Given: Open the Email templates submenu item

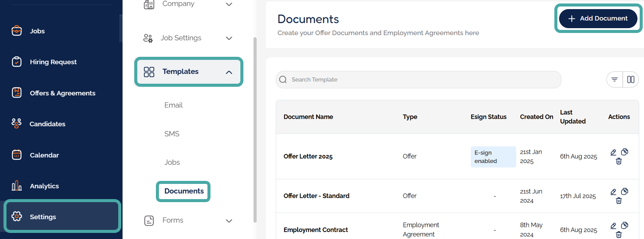Looking at the screenshot, I should (x=174, y=105).
